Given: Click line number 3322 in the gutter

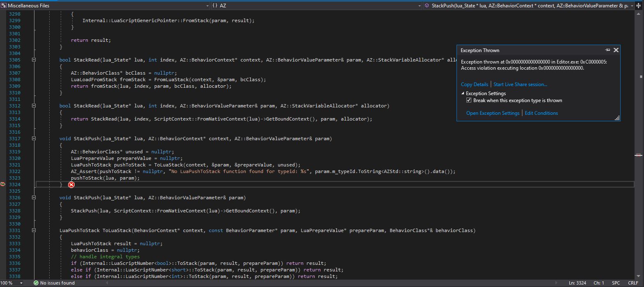Looking at the screenshot, I should 14,171.
